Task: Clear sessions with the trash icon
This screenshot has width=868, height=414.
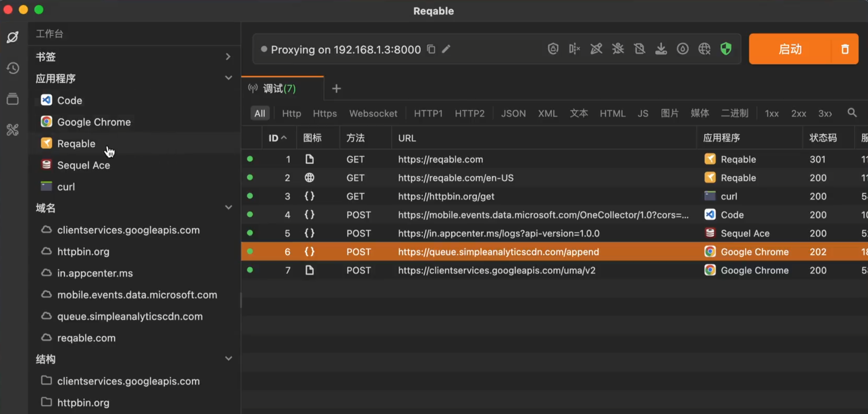Action: 845,49
